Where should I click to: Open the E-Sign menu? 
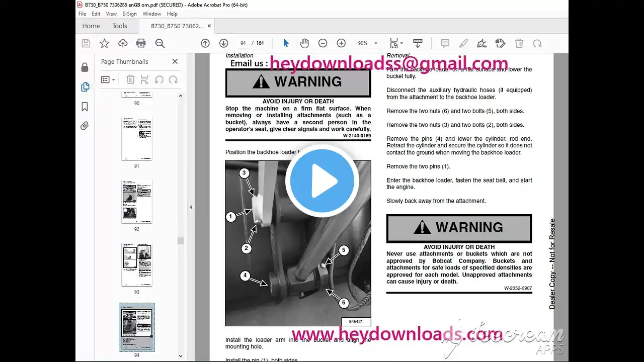[129, 14]
